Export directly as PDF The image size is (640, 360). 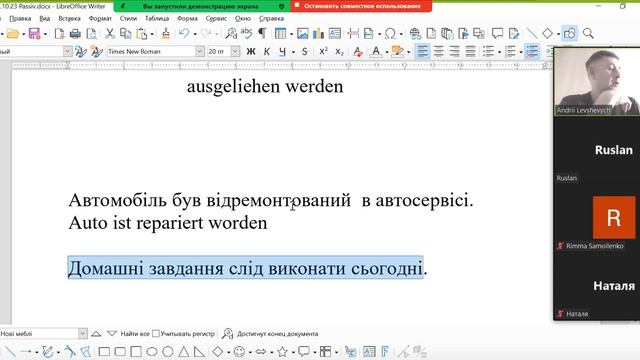click(x=59, y=33)
